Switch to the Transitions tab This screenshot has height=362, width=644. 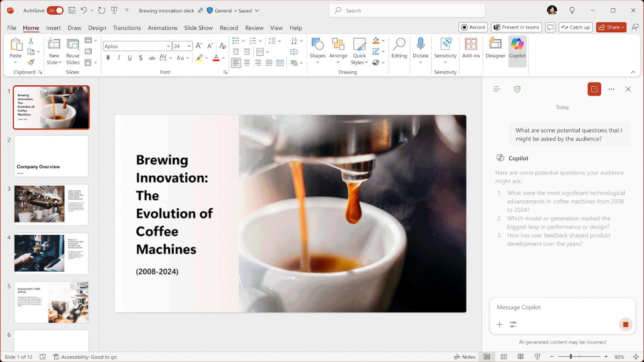coord(127,28)
